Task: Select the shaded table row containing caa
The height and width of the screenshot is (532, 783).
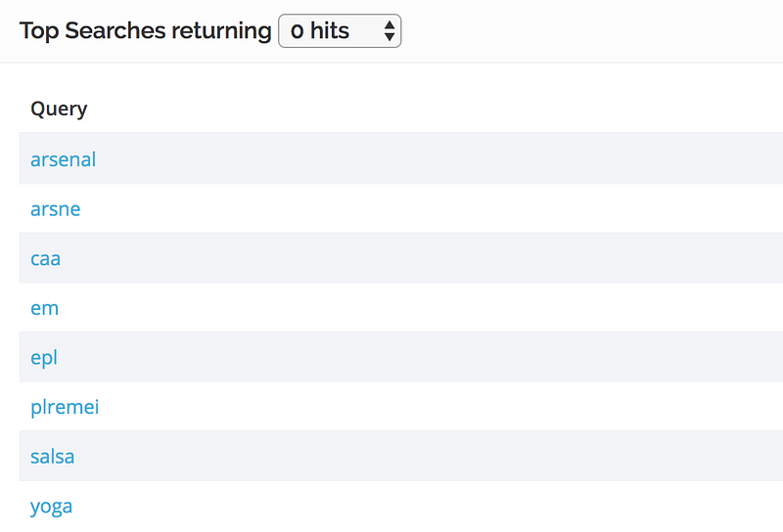Action: (x=401, y=257)
